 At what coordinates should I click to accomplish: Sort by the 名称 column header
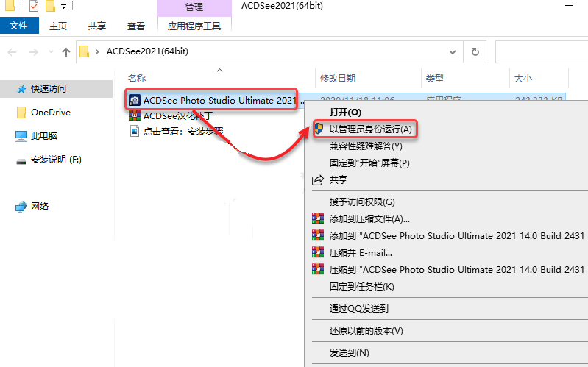tap(136, 79)
